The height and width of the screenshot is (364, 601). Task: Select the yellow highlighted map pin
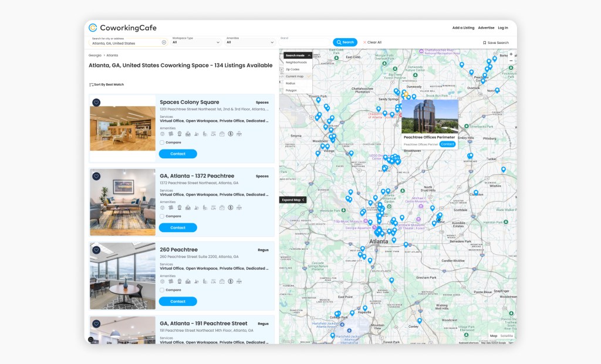(406, 94)
